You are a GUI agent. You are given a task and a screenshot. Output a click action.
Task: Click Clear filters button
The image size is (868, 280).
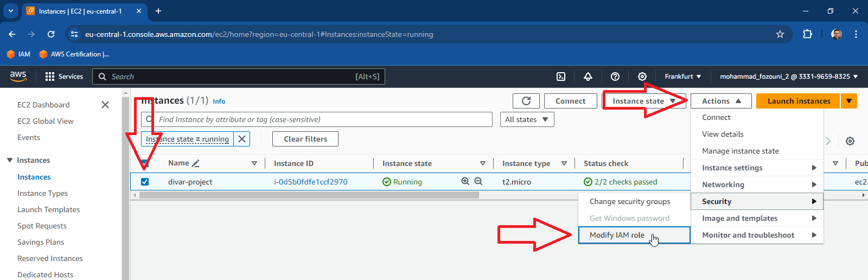tap(305, 139)
